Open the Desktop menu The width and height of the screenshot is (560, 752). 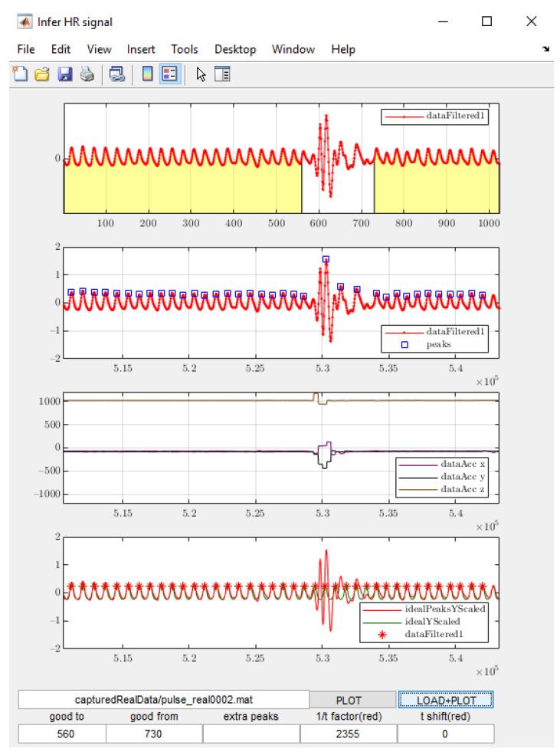tap(235, 49)
